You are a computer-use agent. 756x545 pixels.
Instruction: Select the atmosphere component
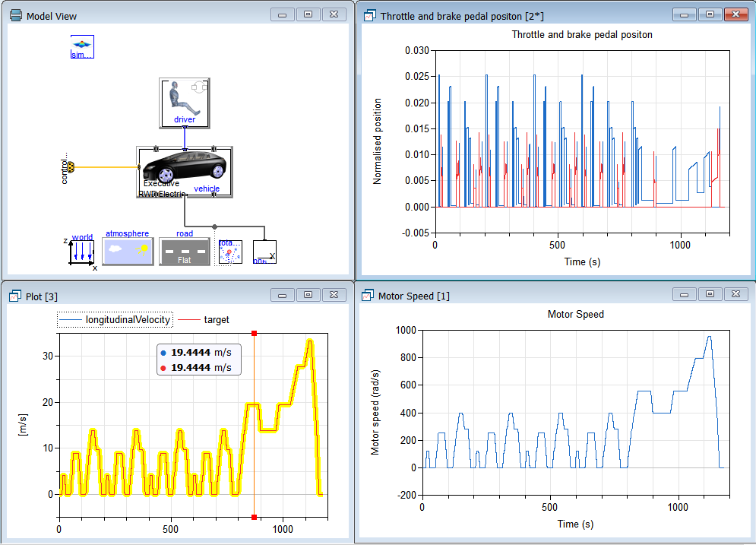pyautogui.click(x=128, y=252)
